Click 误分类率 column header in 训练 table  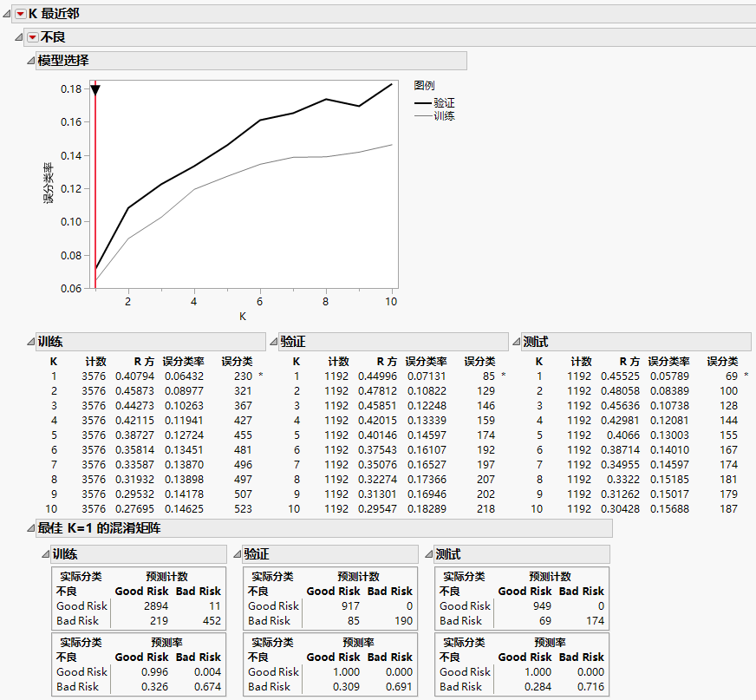coord(183,362)
